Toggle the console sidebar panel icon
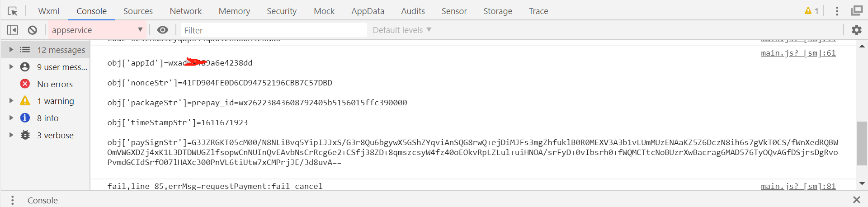Viewport: 868px width, 207px height. (13, 30)
